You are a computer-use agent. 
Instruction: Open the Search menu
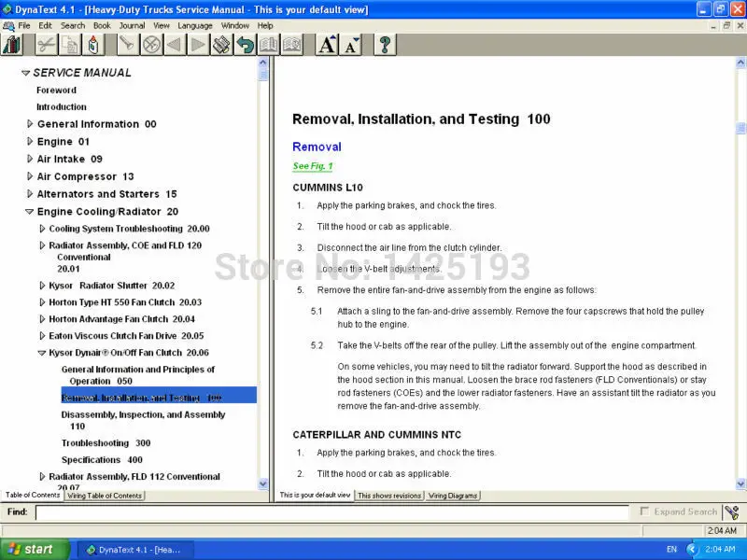[73, 26]
